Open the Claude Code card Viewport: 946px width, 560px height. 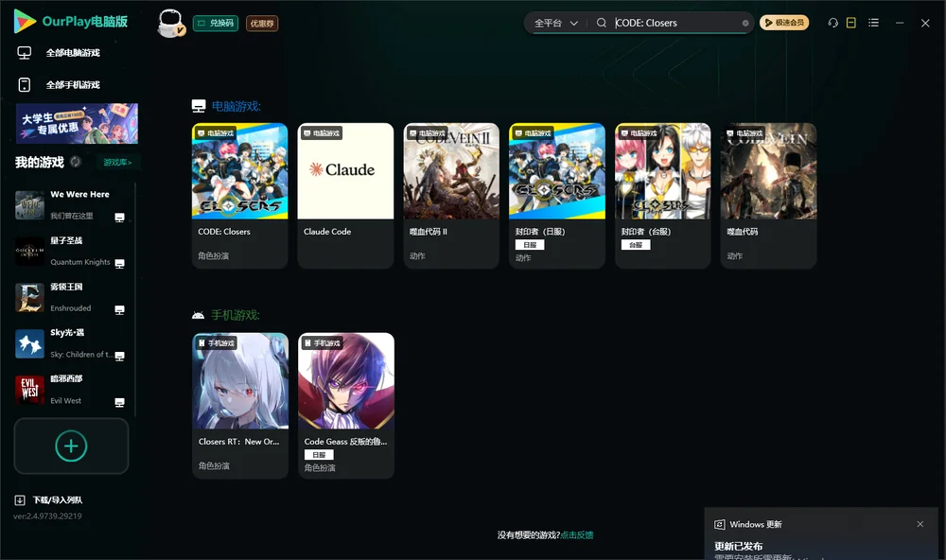click(x=345, y=196)
